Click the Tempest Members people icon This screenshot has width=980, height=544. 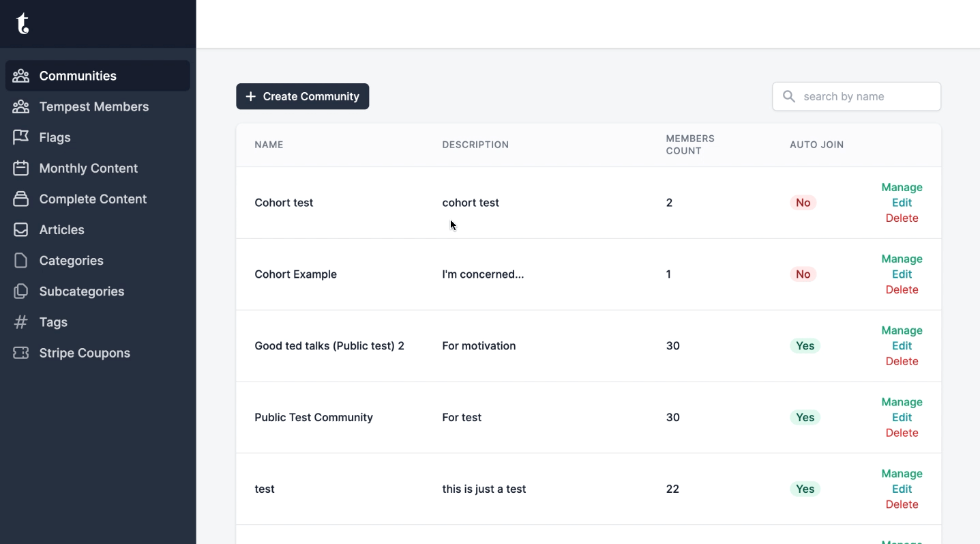(x=21, y=106)
